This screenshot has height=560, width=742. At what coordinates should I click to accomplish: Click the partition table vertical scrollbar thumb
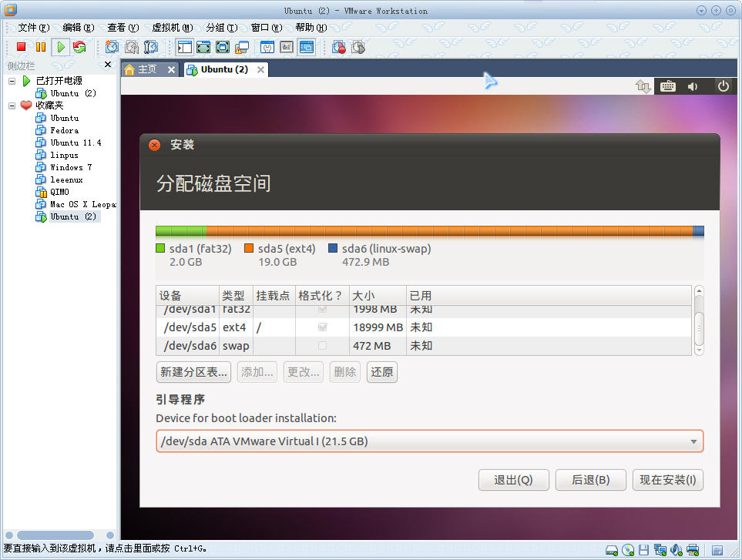point(699,328)
